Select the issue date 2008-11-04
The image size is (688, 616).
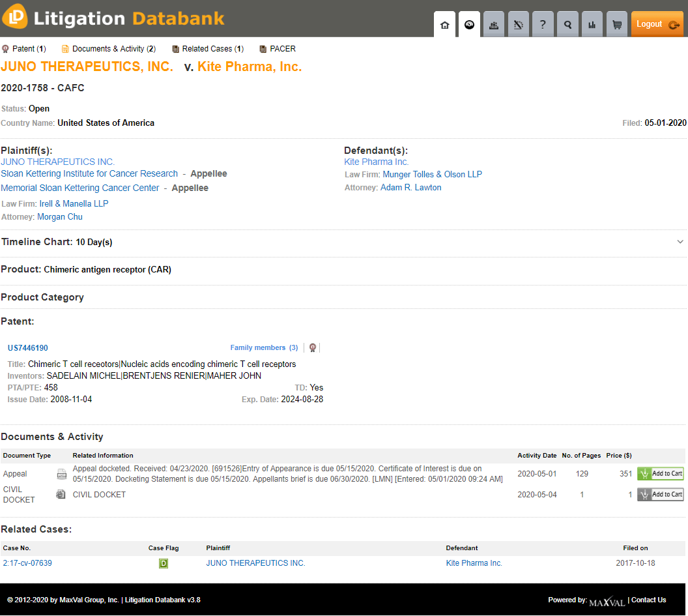click(x=71, y=400)
